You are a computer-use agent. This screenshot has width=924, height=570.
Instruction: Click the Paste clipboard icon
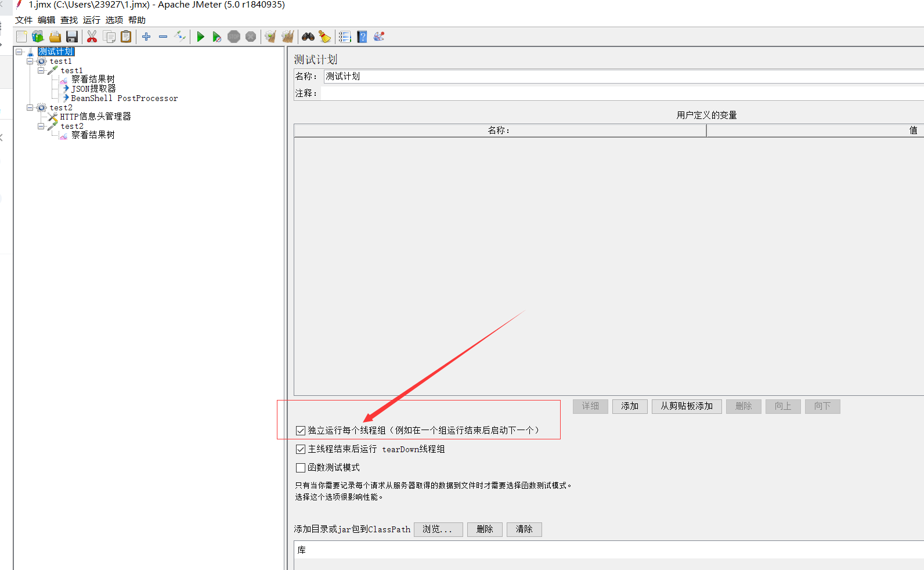(126, 37)
